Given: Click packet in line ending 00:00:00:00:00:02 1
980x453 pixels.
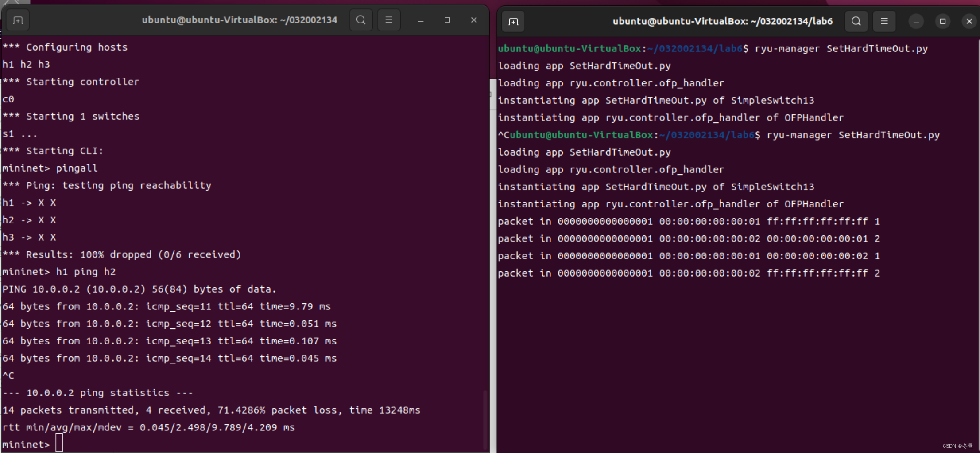Looking at the screenshot, I should 689,256.
